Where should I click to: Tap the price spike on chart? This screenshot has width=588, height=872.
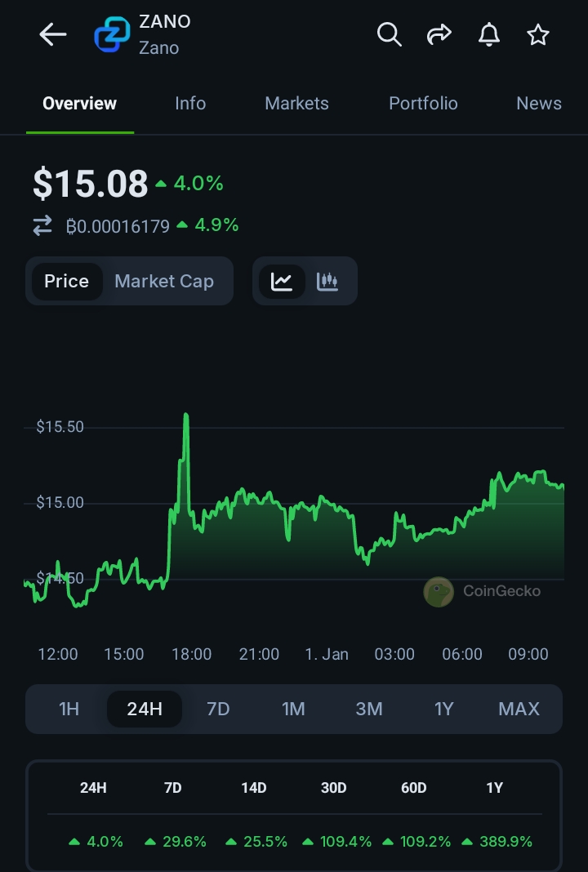tap(186, 416)
